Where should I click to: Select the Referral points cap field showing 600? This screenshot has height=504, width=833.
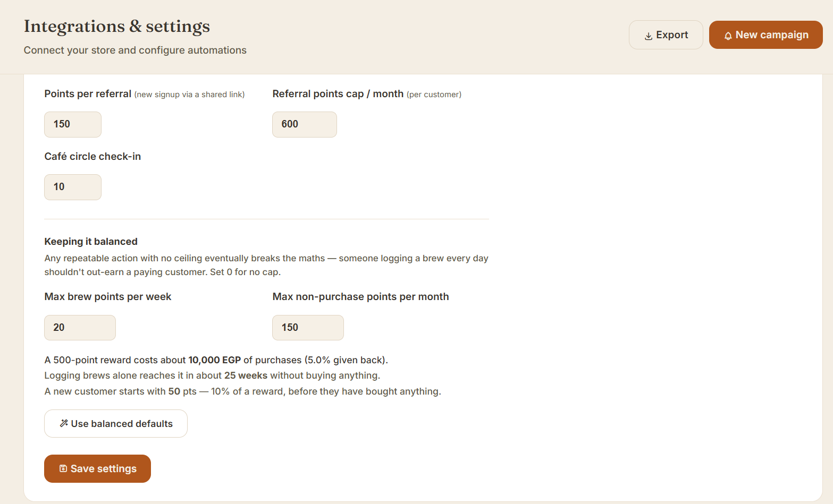305,124
